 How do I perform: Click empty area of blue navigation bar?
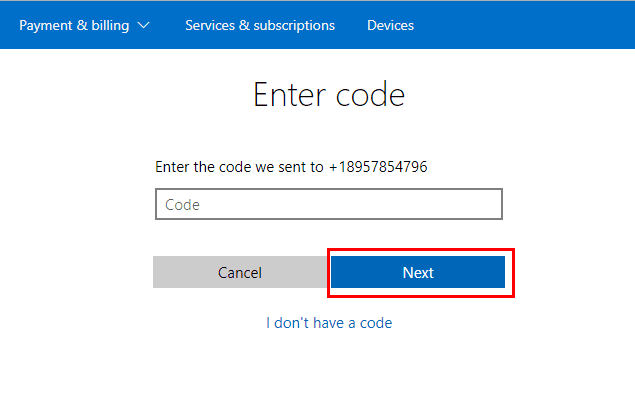coord(524,26)
